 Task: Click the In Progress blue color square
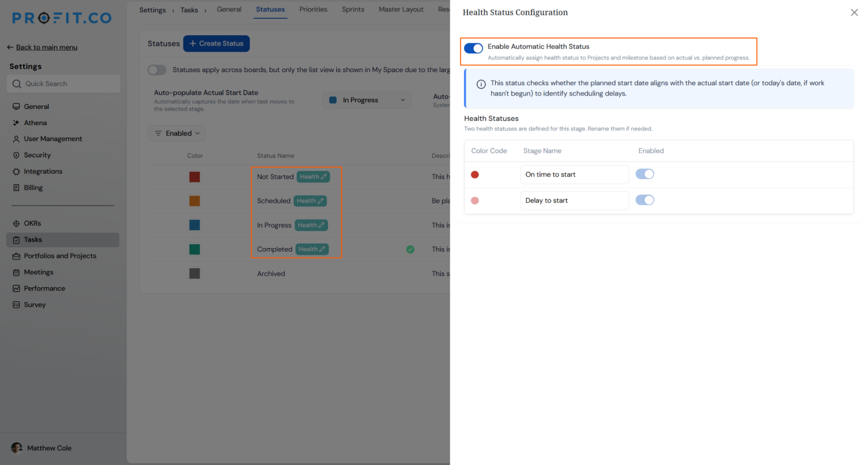195,225
